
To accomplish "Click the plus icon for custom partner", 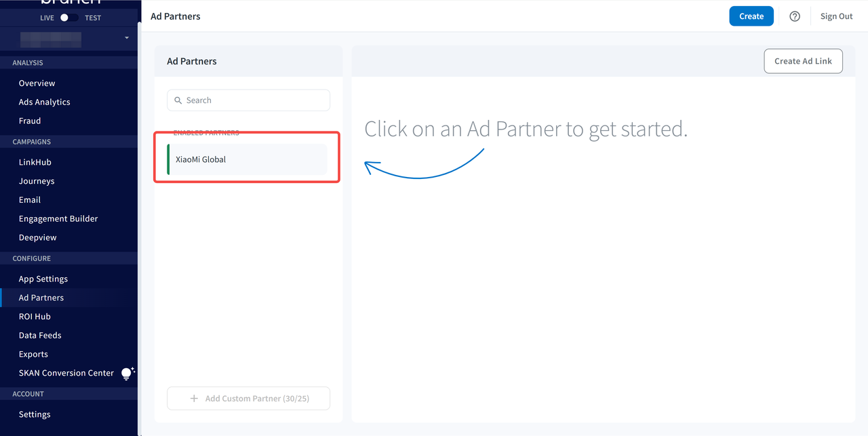I will click(x=194, y=399).
